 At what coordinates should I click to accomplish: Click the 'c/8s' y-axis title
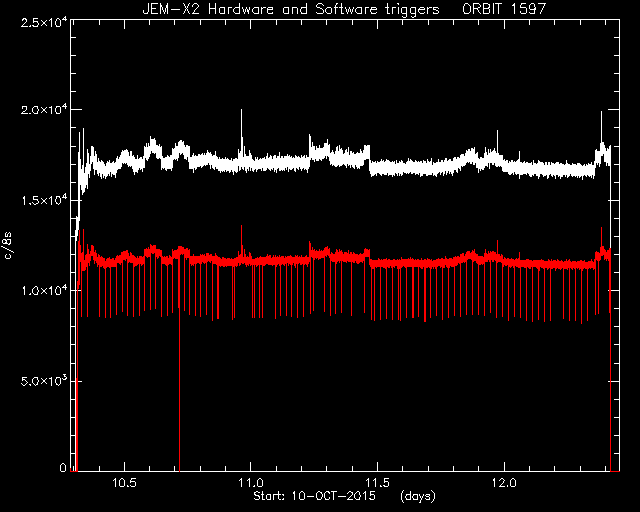click(x=8, y=245)
